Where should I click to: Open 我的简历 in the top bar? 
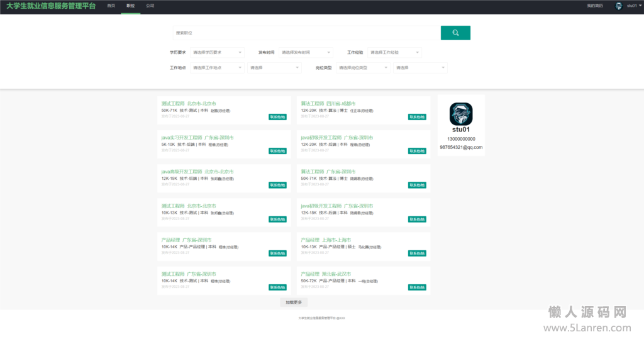[x=594, y=6]
